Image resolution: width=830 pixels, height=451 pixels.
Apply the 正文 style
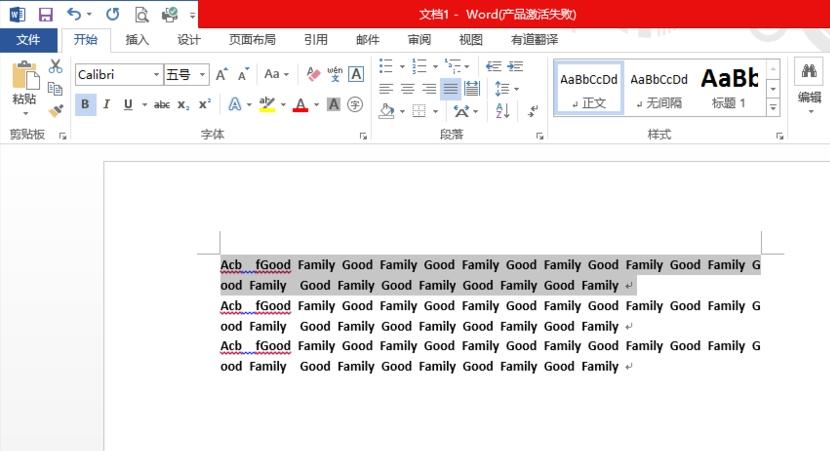(589, 88)
